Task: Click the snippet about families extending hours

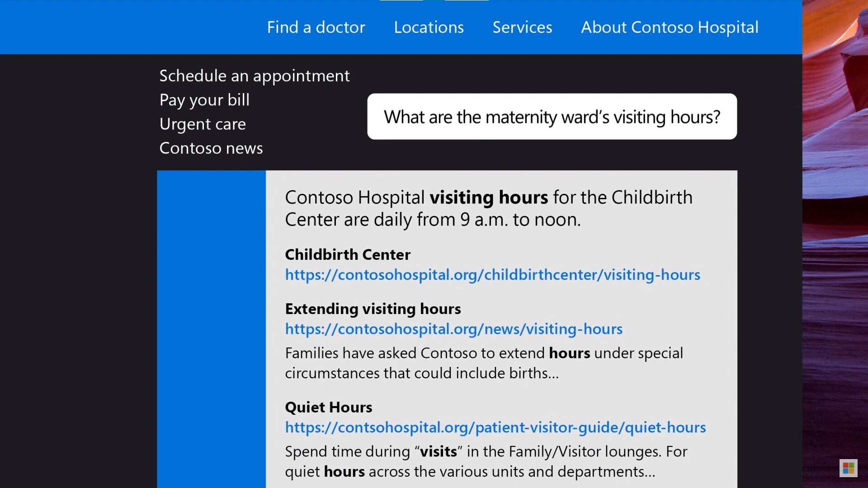Action: pyautogui.click(x=484, y=363)
